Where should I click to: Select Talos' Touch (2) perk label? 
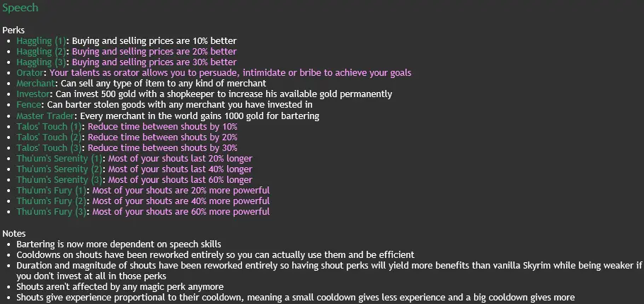(x=49, y=137)
